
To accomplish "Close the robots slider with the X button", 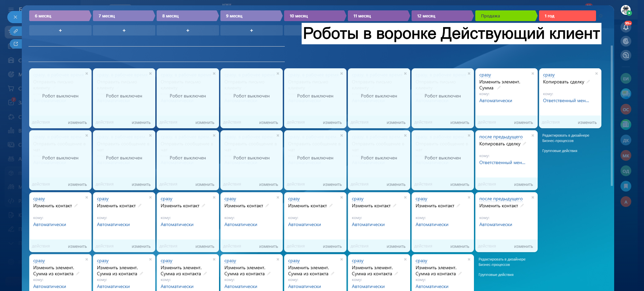I will (15, 17).
